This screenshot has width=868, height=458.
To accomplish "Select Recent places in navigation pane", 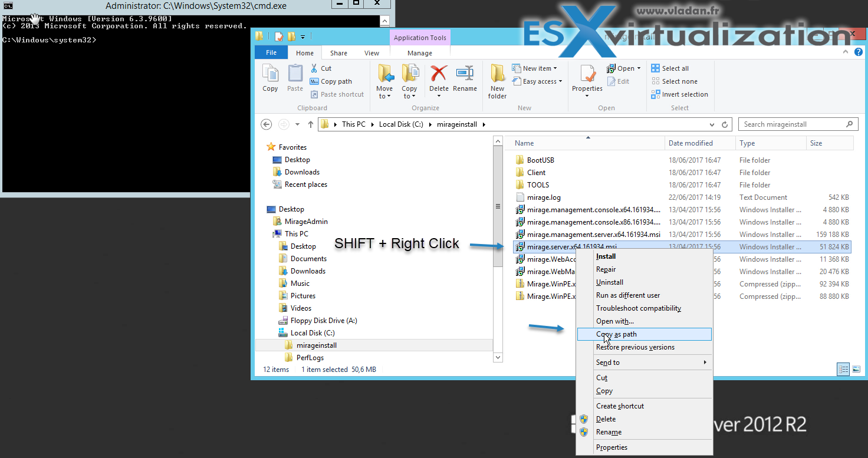I will [x=300, y=184].
